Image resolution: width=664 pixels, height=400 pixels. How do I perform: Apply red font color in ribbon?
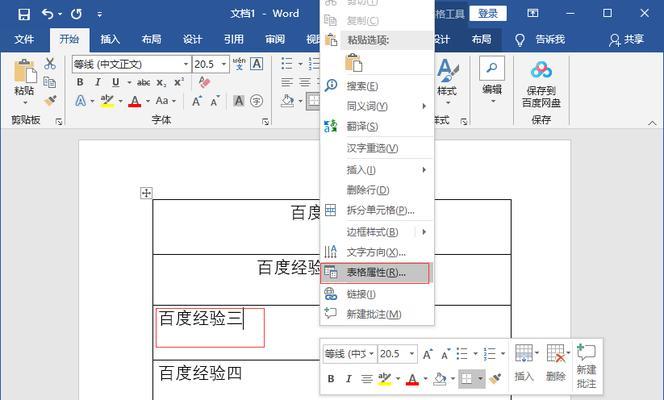(135, 101)
